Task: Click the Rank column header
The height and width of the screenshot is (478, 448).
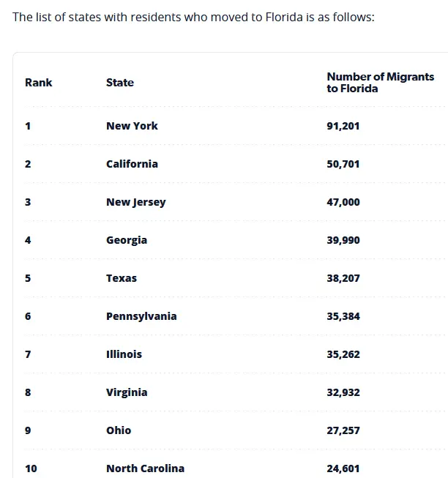Action: [38, 83]
